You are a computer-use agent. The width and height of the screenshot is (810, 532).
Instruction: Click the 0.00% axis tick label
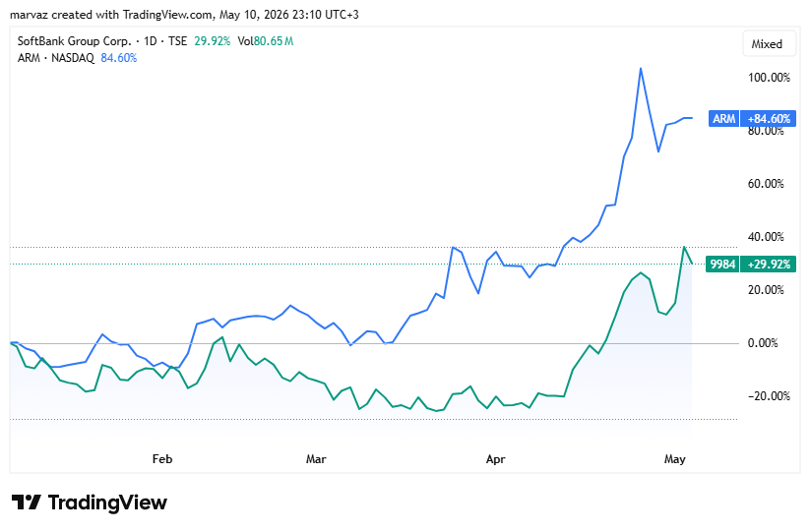point(763,343)
